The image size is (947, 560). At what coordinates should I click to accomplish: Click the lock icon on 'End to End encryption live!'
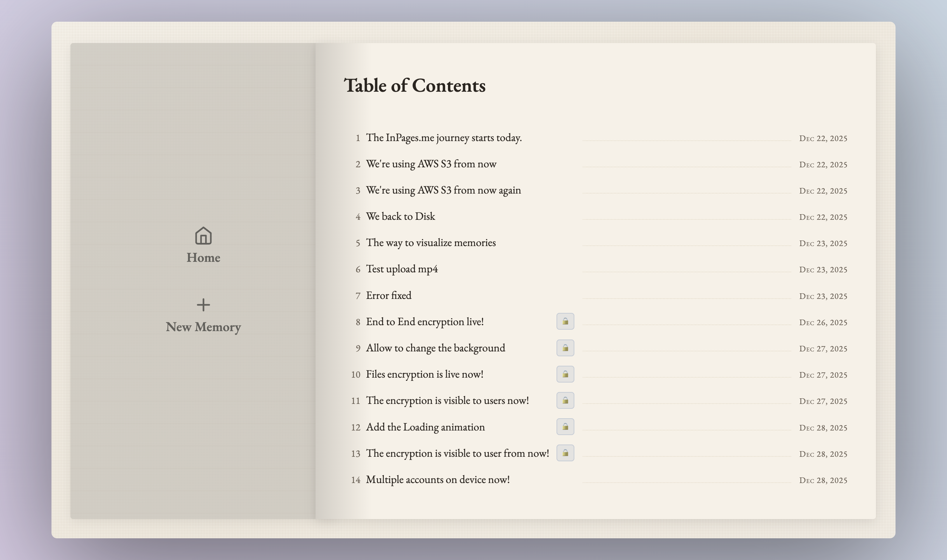565,322
